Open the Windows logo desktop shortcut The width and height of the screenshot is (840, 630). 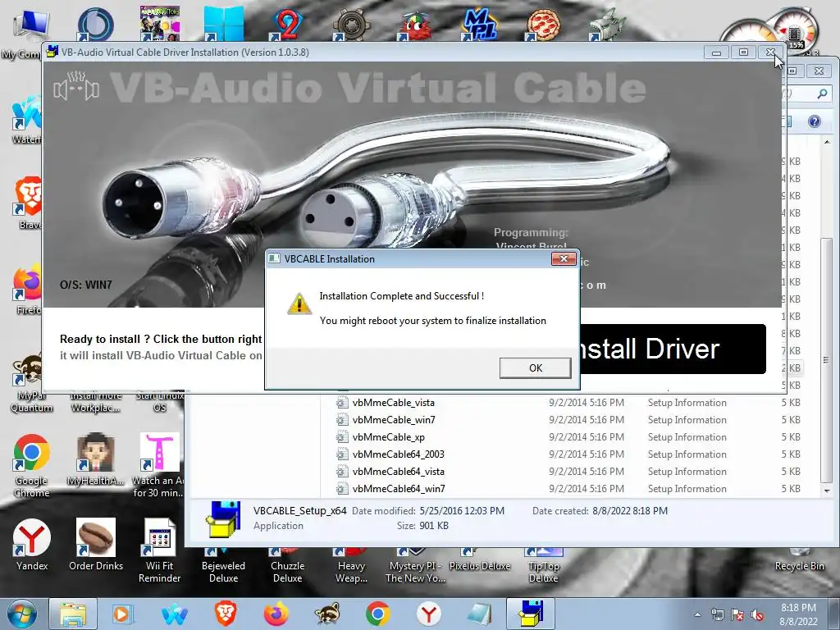[224, 25]
